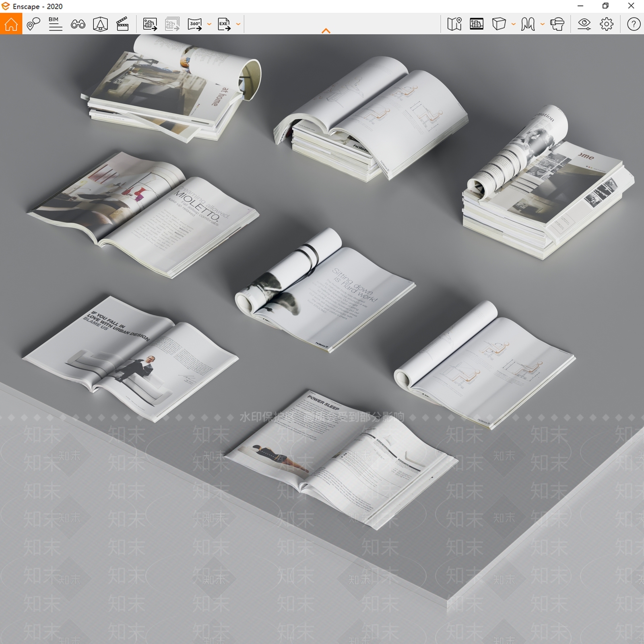Collapse the toolbar with orange chevron

point(326,31)
